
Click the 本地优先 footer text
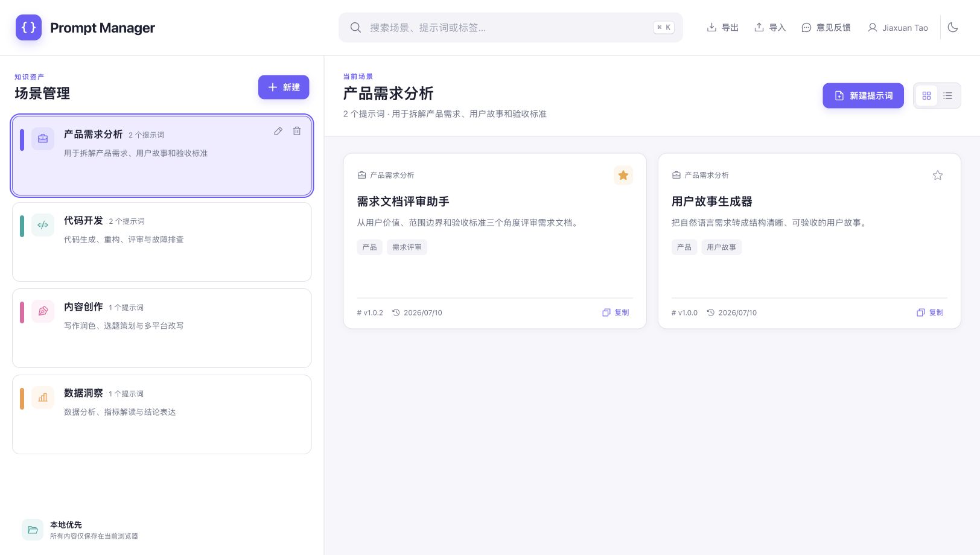pyautogui.click(x=66, y=525)
